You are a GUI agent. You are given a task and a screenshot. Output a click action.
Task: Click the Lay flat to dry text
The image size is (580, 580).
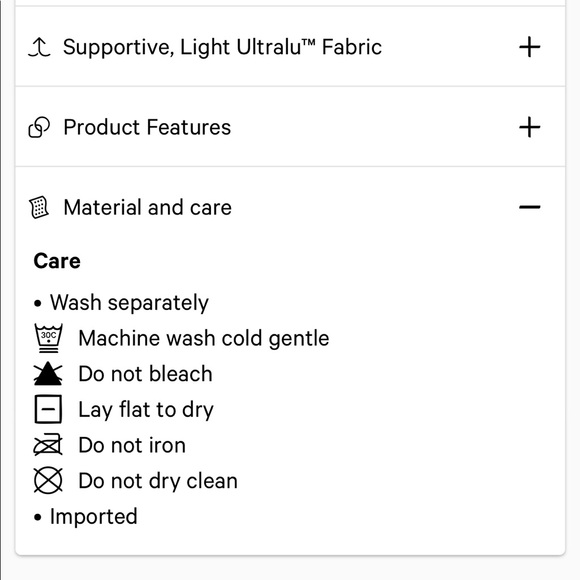(146, 410)
